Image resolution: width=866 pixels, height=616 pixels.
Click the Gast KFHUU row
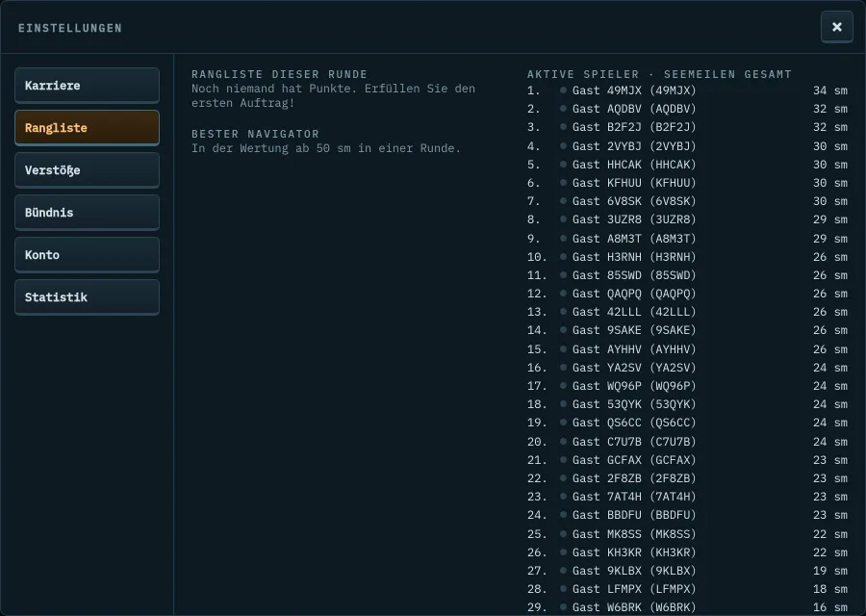(x=687, y=183)
